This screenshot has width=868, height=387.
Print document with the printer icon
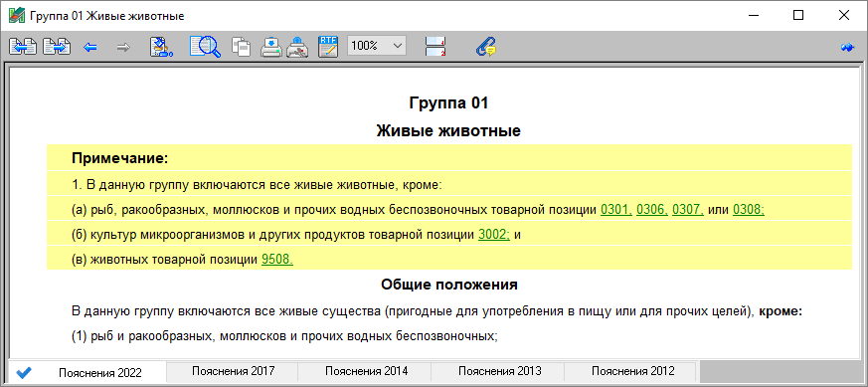pyautogui.click(x=271, y=47)
